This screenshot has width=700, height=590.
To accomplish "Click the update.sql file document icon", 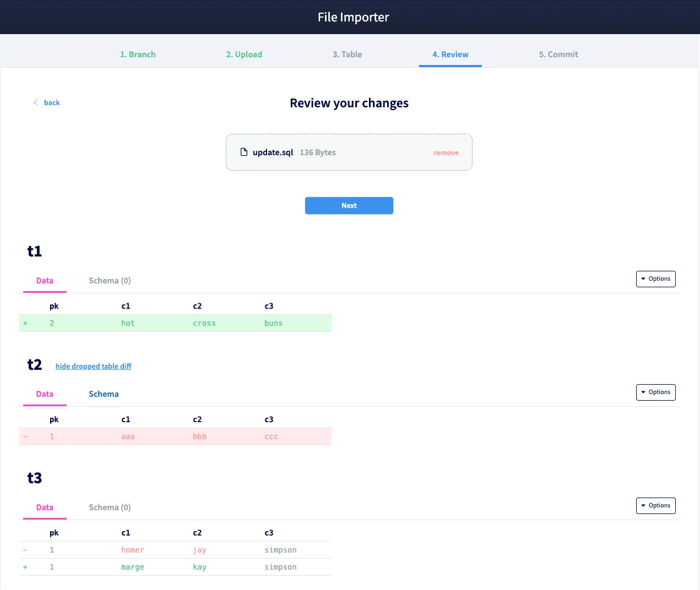I will (x=244, y=152).
